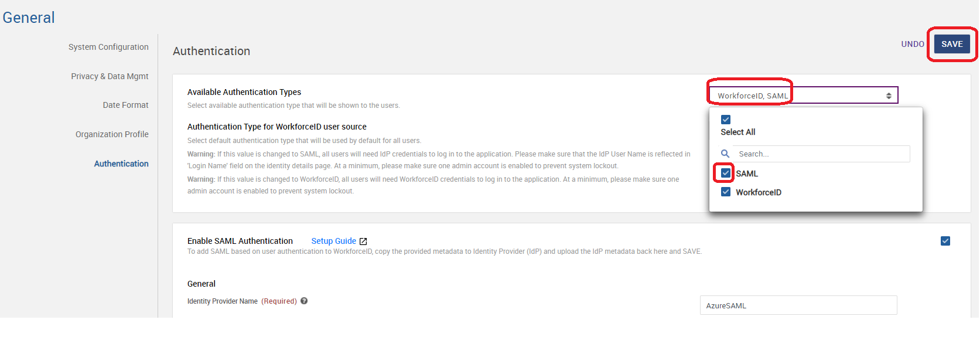Click the SAML option label
This screenshot has width=980, height=340.
(747, 174)
